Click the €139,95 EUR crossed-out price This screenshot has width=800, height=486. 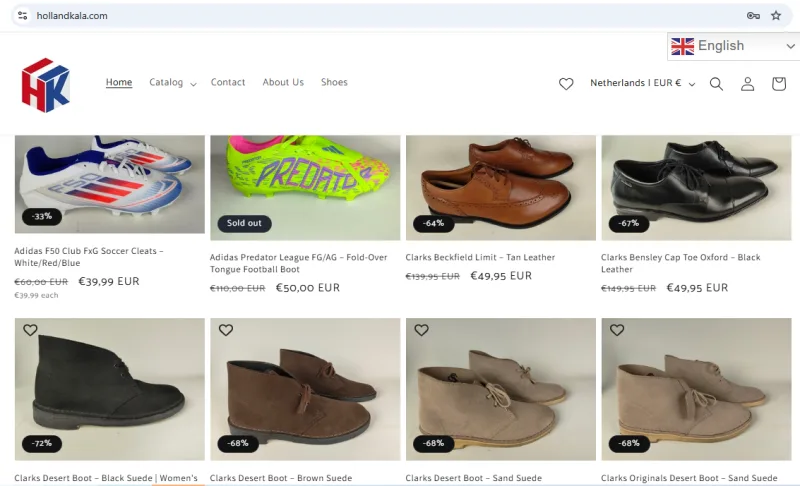(432, 276)
